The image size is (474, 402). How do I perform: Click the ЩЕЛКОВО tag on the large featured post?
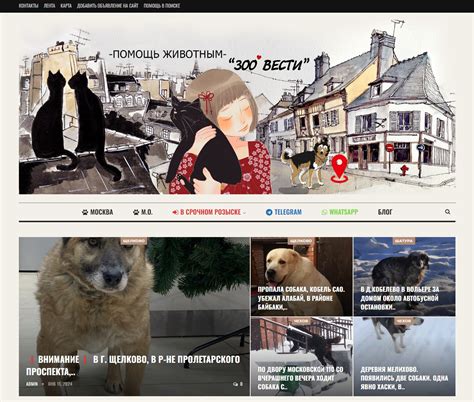[134, 241]
